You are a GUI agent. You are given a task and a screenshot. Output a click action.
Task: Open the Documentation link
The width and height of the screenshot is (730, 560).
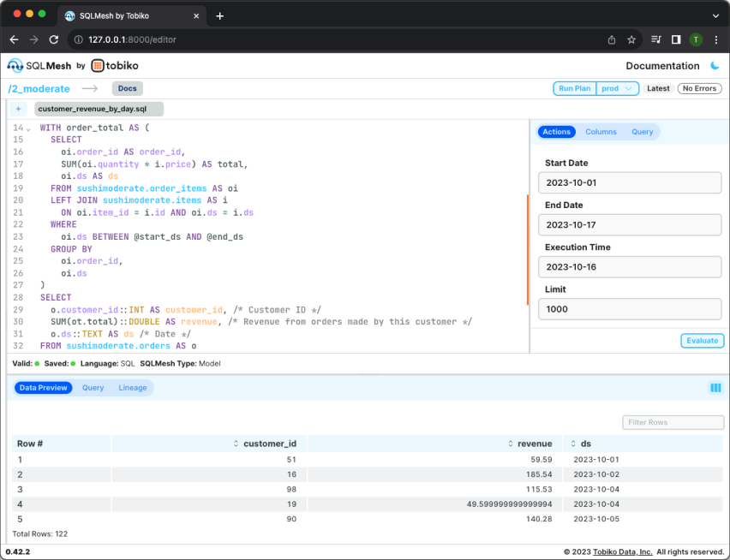click(662, 66)
